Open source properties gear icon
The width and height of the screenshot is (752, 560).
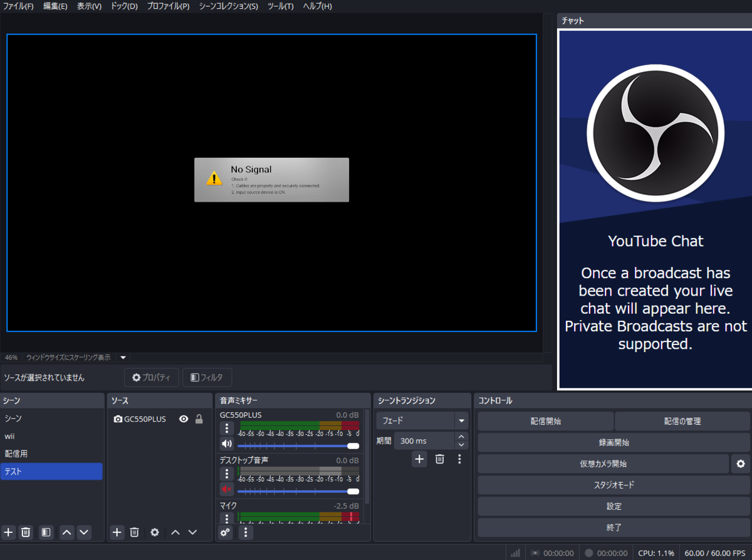[x=155, y=532]
